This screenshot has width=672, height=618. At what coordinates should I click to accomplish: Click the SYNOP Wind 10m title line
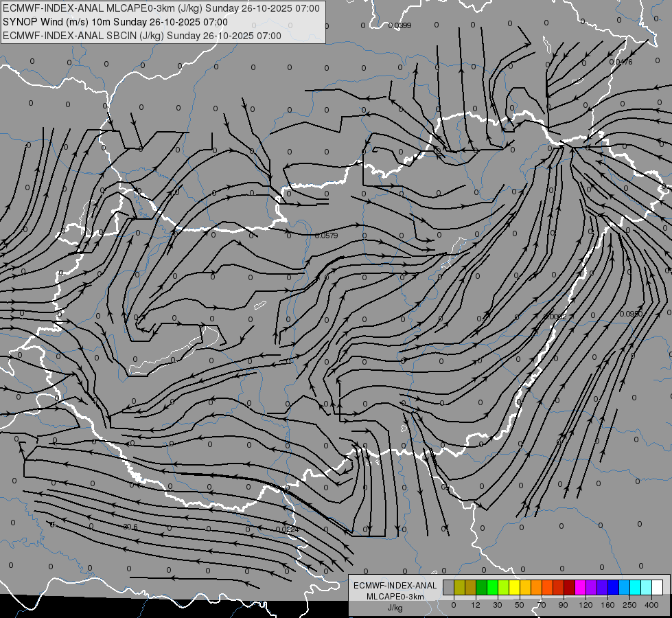115,22
